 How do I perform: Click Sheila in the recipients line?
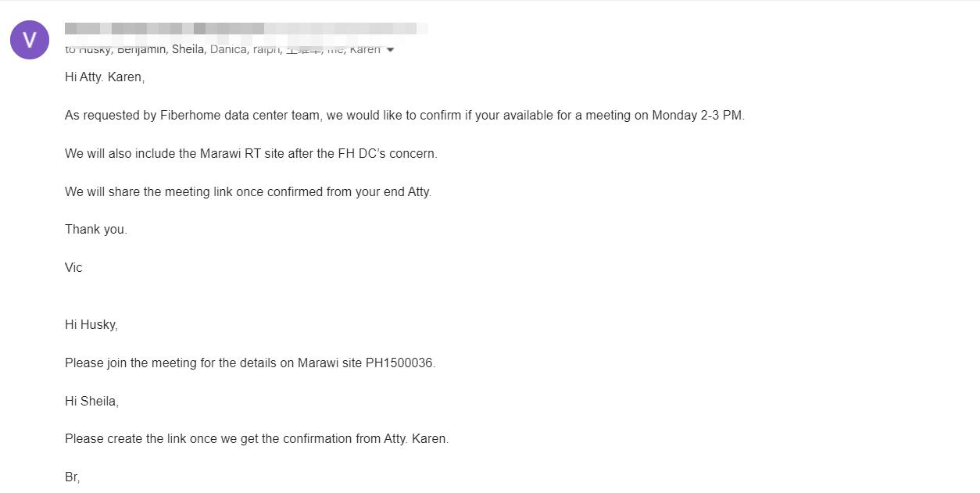(x=188, y=50)
